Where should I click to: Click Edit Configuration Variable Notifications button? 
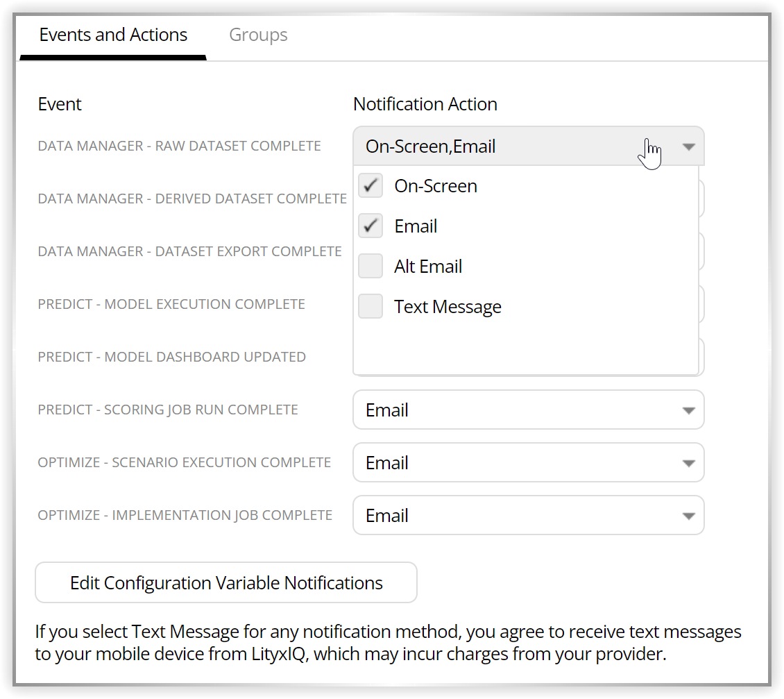226,583
